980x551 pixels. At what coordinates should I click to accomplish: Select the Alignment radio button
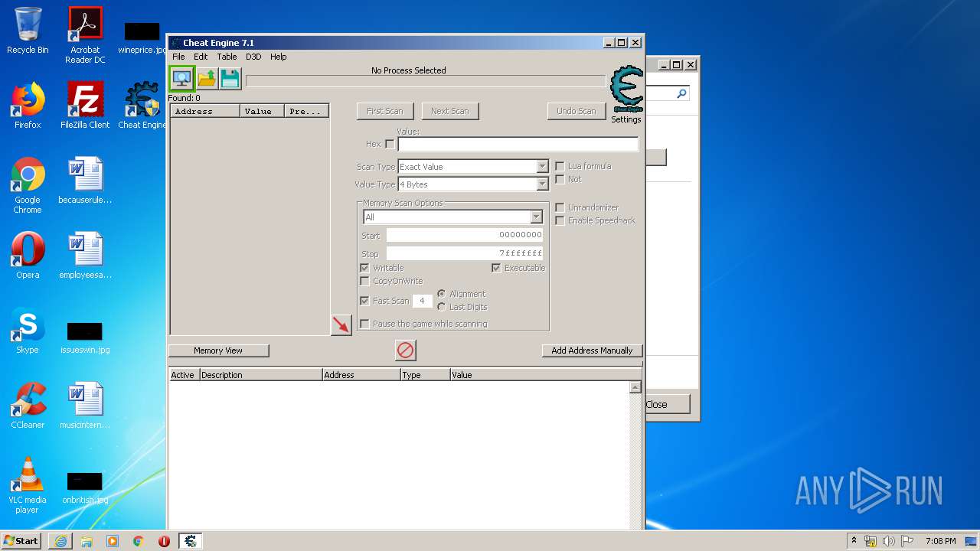click(x=442, y=294)
